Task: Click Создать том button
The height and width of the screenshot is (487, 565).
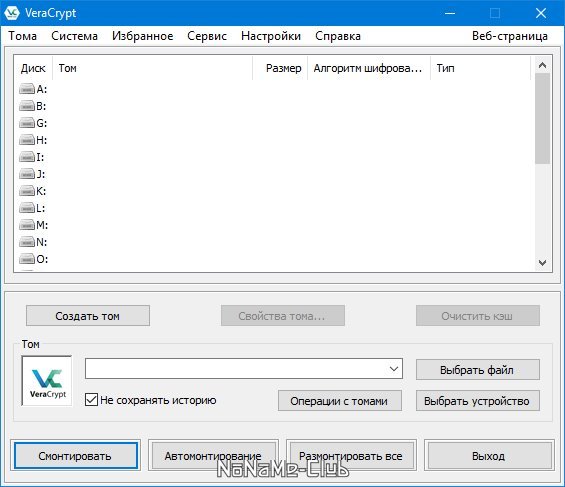Action: point(88,316)
